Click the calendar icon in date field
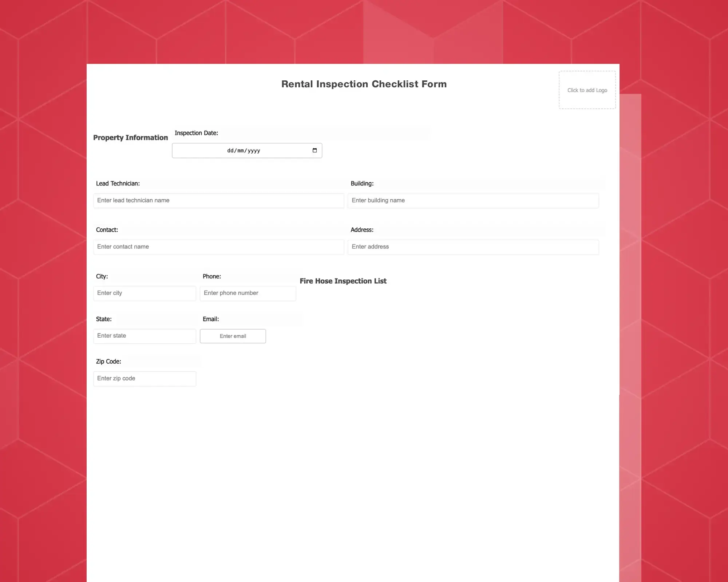 (315, 150)
